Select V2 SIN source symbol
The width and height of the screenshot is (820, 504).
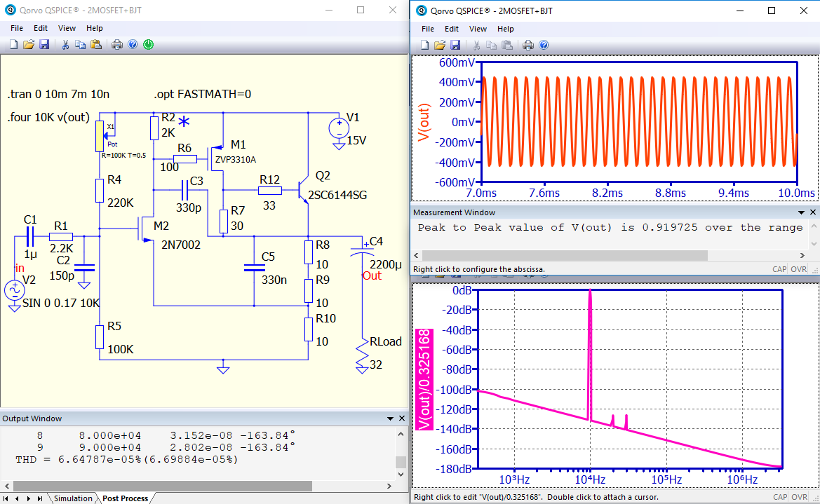15,291
